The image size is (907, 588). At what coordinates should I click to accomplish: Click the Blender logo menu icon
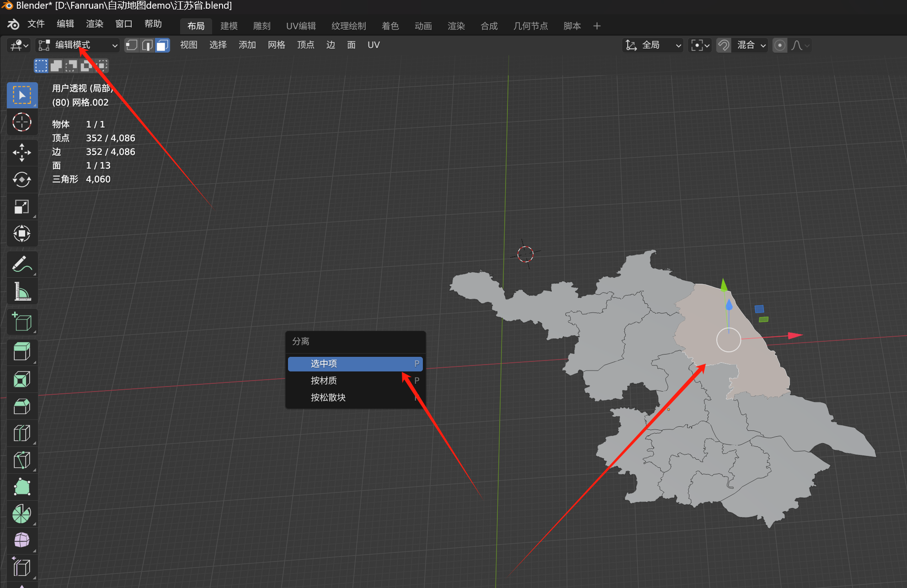[x=13, y=24]
